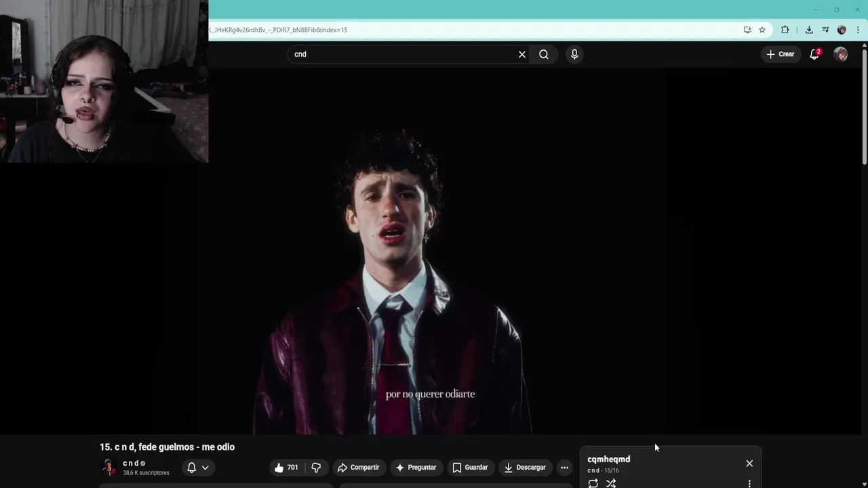Viewport: 868px width, 488px height.
Task: Open YouTube notifications bell with 2 badge
Action: pyautogui.click(x=814, y=54)
